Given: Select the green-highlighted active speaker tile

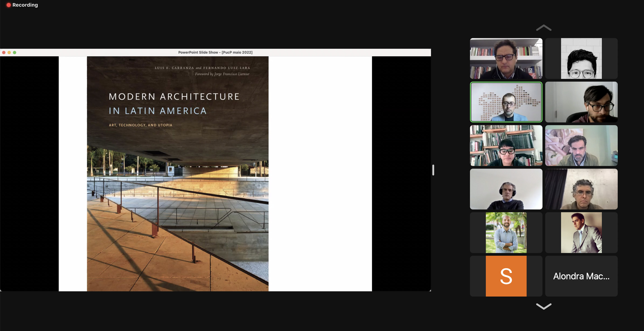Looking at the screenshot, I should point(506,102).
